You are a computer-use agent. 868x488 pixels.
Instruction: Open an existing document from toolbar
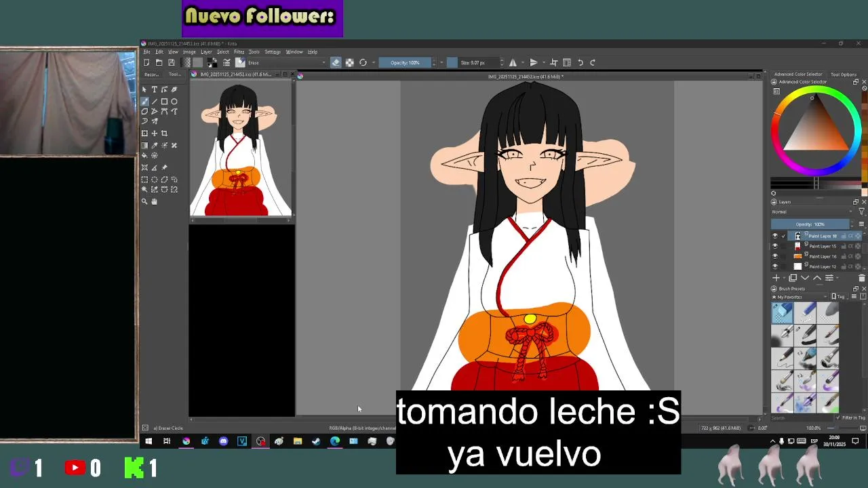pos(159,62)
